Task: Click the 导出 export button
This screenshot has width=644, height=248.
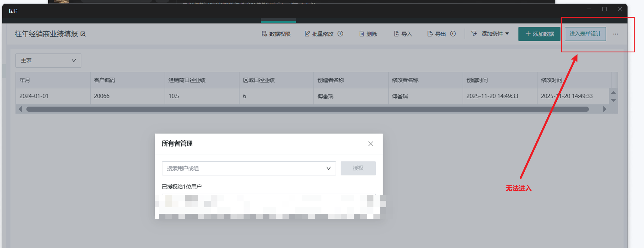Action: click(437, 34)
